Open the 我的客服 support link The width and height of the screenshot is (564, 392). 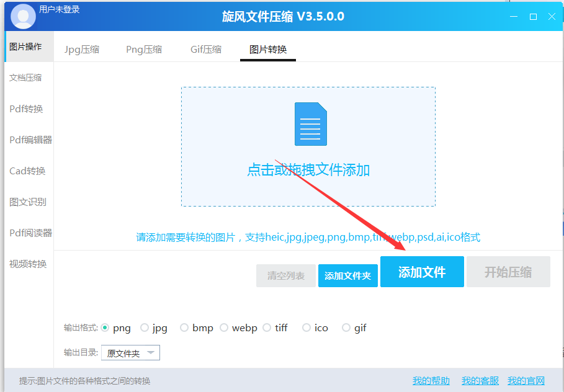click(x=480, y=380)
